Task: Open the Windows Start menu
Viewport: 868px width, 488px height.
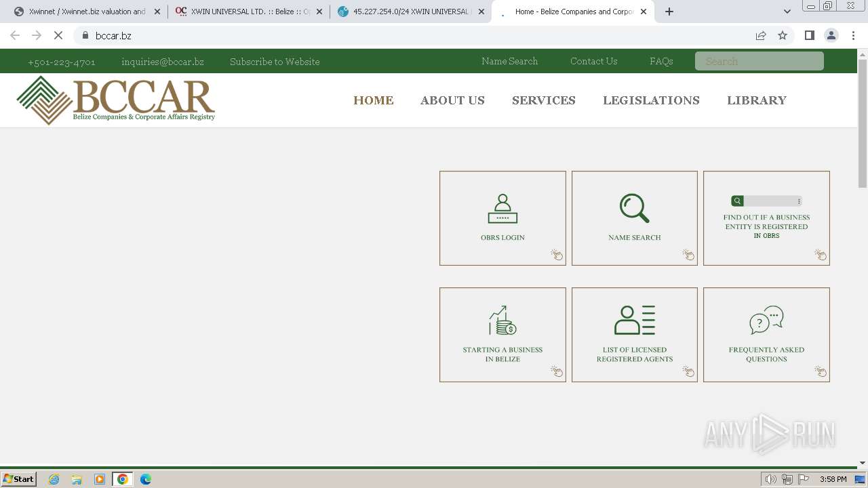Action: [x=19, y=479]
